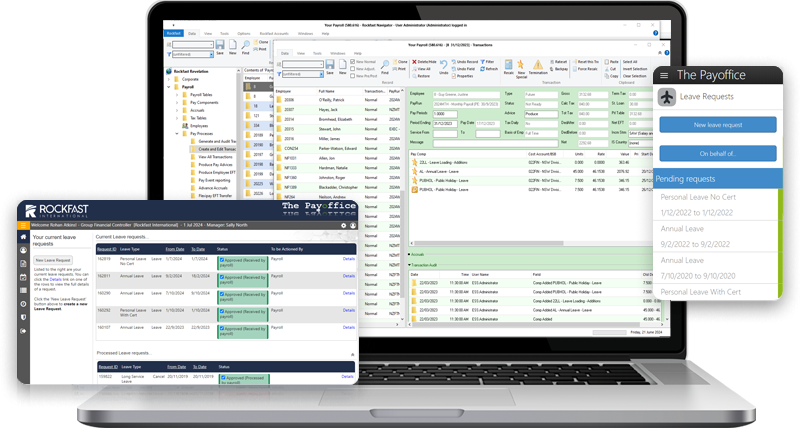Expand the Pay Components tree node

click(x=177, y=103)
